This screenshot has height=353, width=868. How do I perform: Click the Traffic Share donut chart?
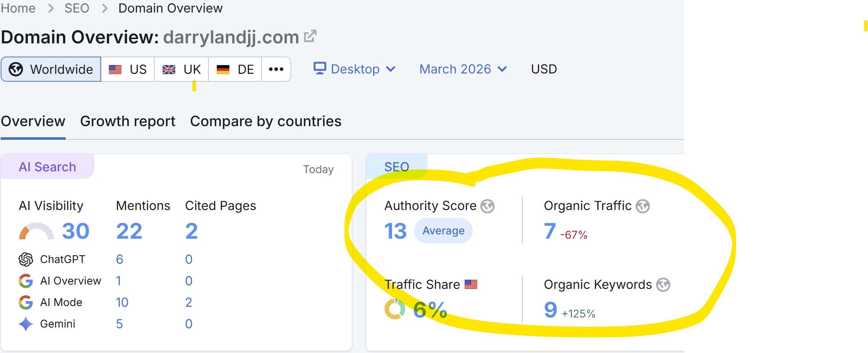pyautogui.click(x=394, y=308)
